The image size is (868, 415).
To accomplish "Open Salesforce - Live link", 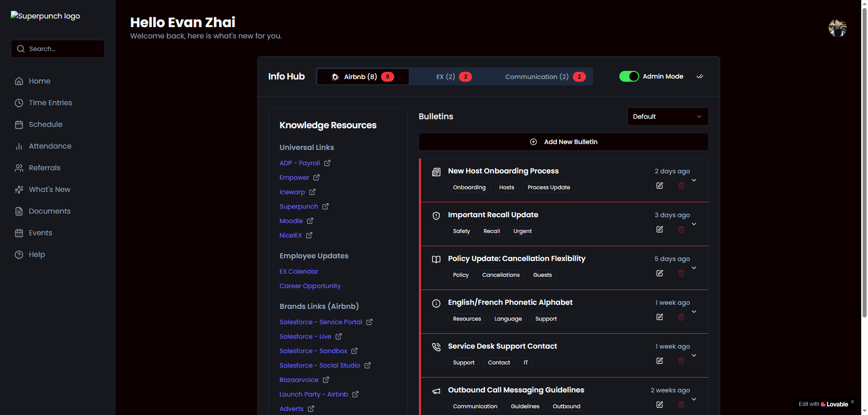I will point(305,336).
